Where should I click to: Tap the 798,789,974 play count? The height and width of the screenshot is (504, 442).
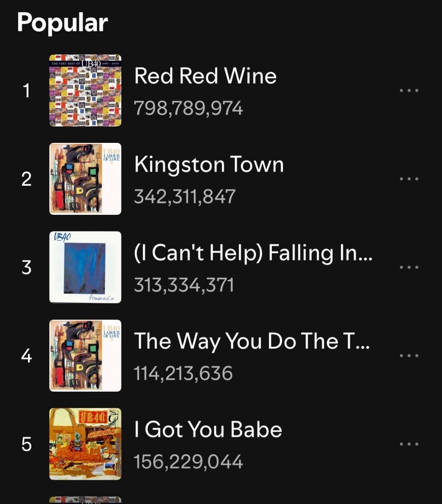(189, 108)
